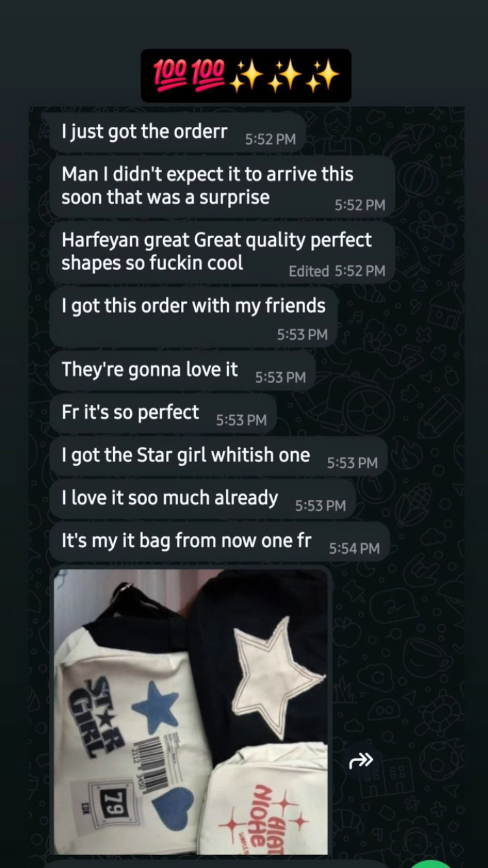Select "I love it soo much already" message
The height and width of the screenshot is (868, 488).
(x=202, y=498)
